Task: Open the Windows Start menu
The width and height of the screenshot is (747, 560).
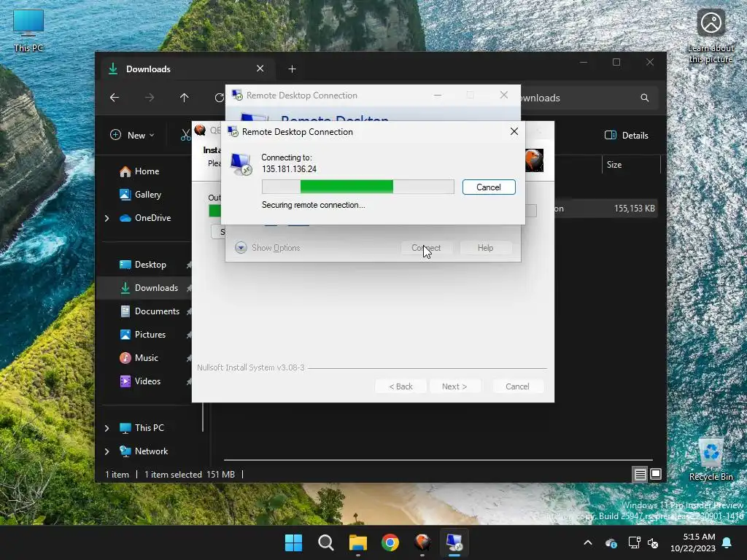Action: coord(293,542)
